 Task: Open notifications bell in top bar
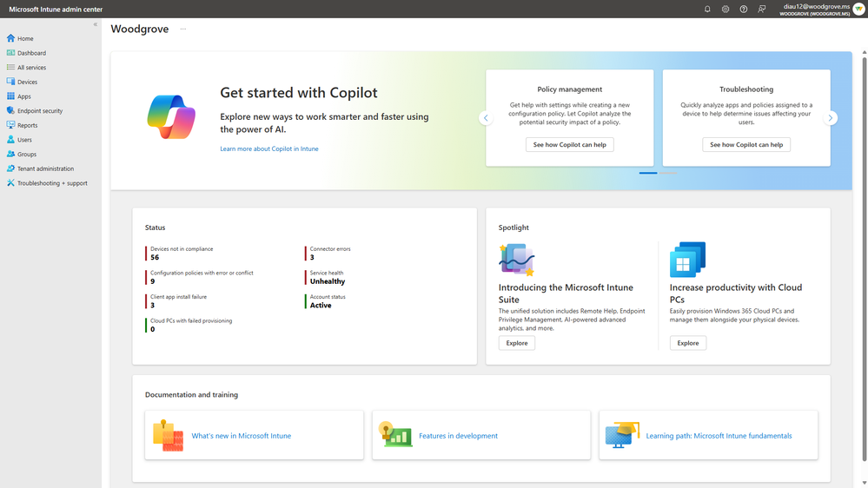click(707, 9)
